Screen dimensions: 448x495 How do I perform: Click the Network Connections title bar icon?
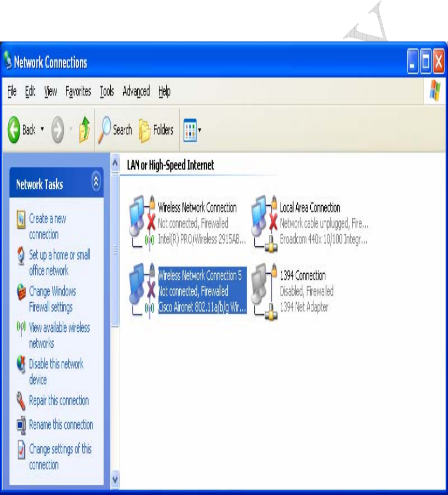point(8,61)
